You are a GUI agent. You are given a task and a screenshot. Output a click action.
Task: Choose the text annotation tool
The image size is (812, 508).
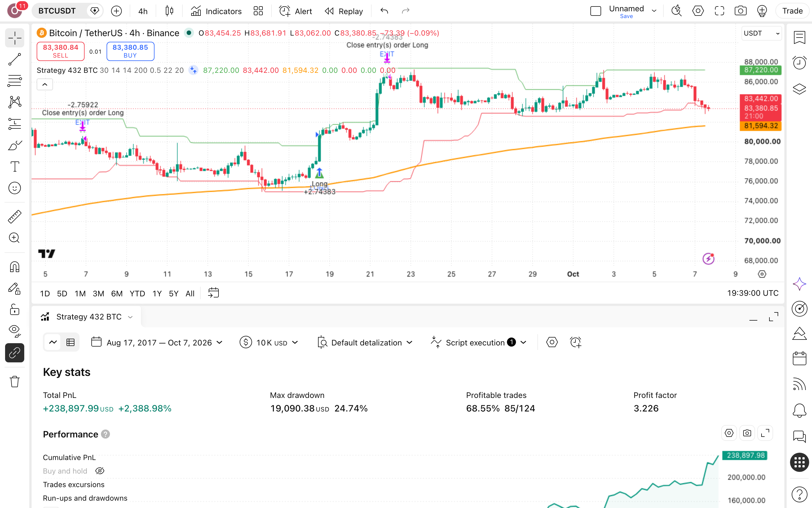[x=14, y=167]
